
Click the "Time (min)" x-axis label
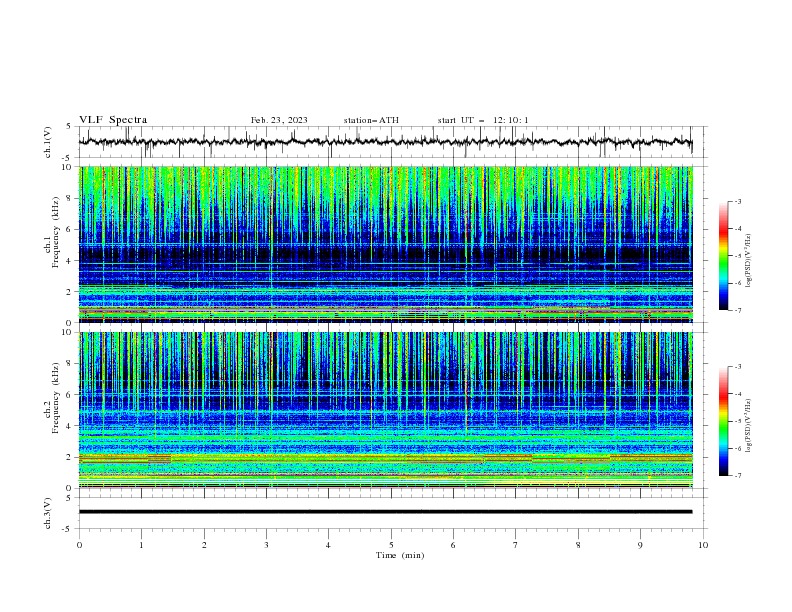[x=400, y=555]
